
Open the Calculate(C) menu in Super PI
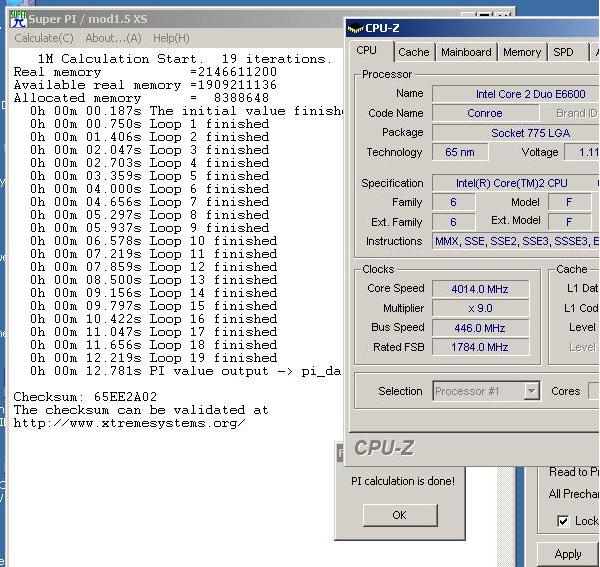pos(44,38)
